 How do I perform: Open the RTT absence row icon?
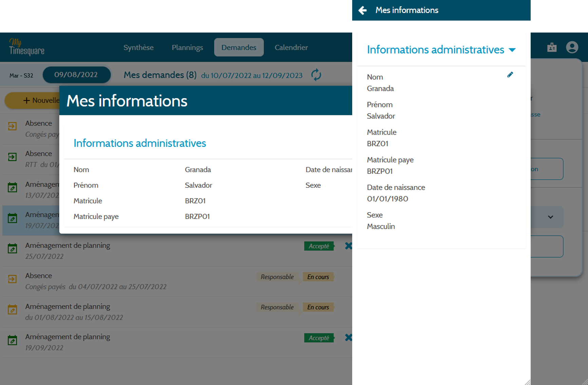coord(12,157)
